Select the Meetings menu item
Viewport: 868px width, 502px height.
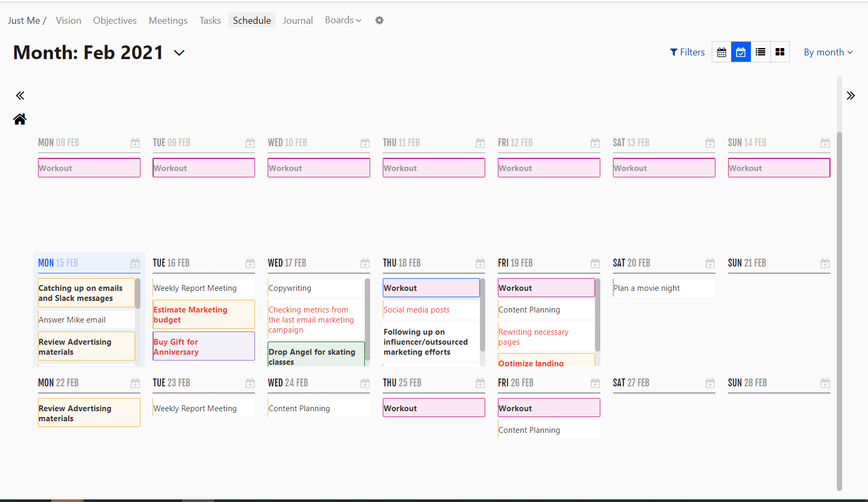click(x=168, y=20)
